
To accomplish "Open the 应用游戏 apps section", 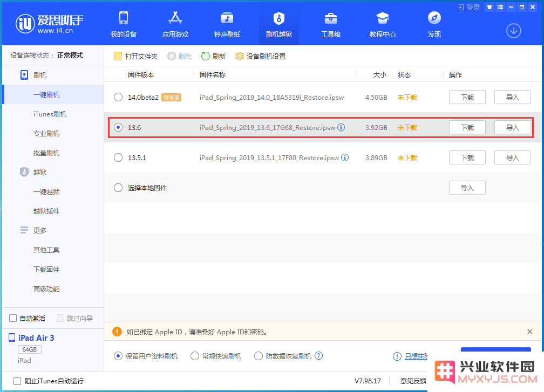I will (x=175, y=24).
